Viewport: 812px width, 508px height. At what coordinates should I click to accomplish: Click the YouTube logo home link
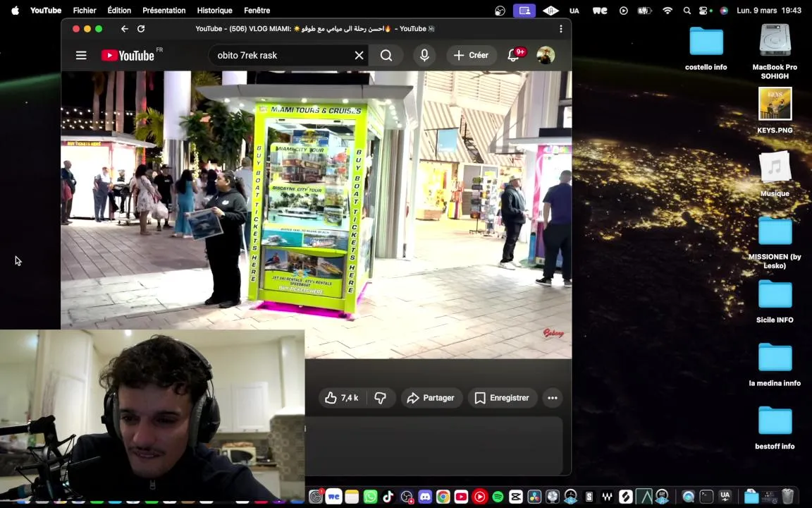128,56
